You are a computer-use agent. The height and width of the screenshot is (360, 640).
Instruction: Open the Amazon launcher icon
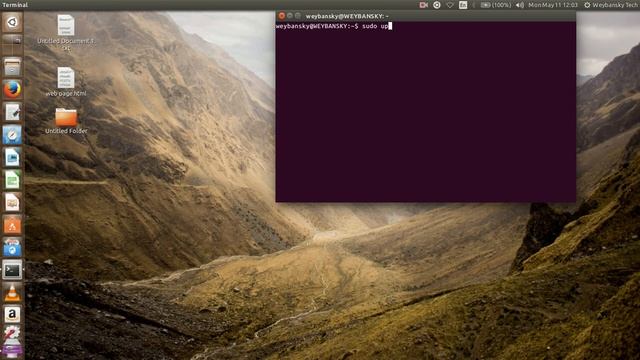pyautogui.click(x=12, y=315)
